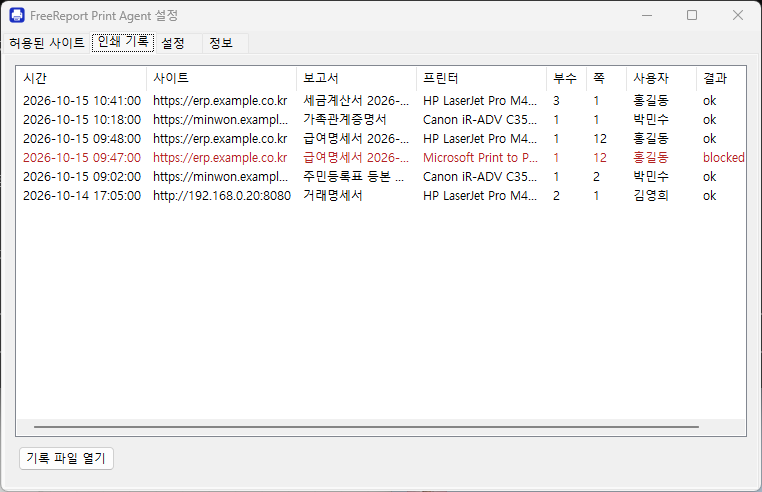Click the 세금계산서 2026-... report cell
The height and width of the screenshot is (492, 762).
click(356, 101)
